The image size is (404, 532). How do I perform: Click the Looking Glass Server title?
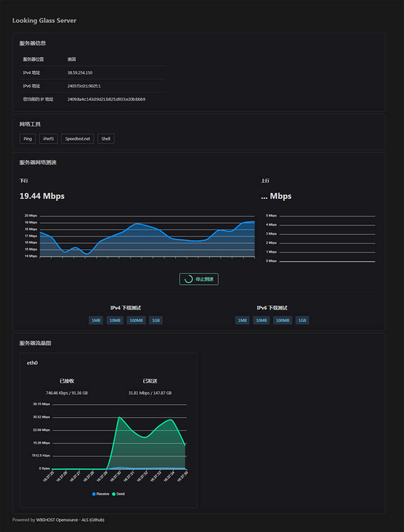(x=44, y=21)
